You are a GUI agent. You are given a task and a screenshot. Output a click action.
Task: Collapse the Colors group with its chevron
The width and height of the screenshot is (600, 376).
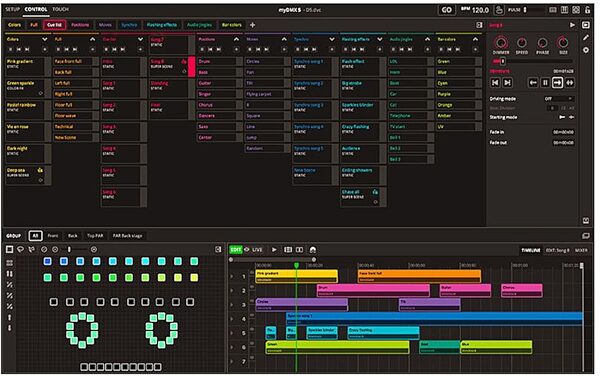(x=45, y=39)
